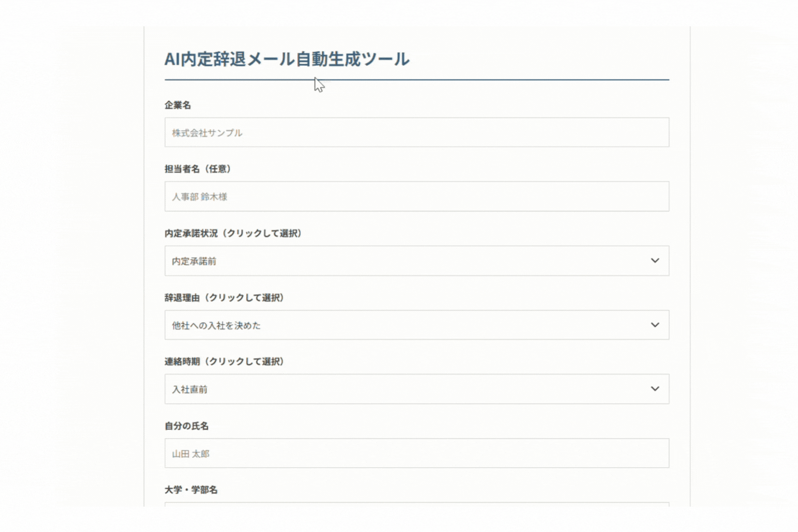Click the chevron on the 内定承諾状況 selector
Image resolution: width=798 pixels, height=532 pixels.
(x=655, y=261)
